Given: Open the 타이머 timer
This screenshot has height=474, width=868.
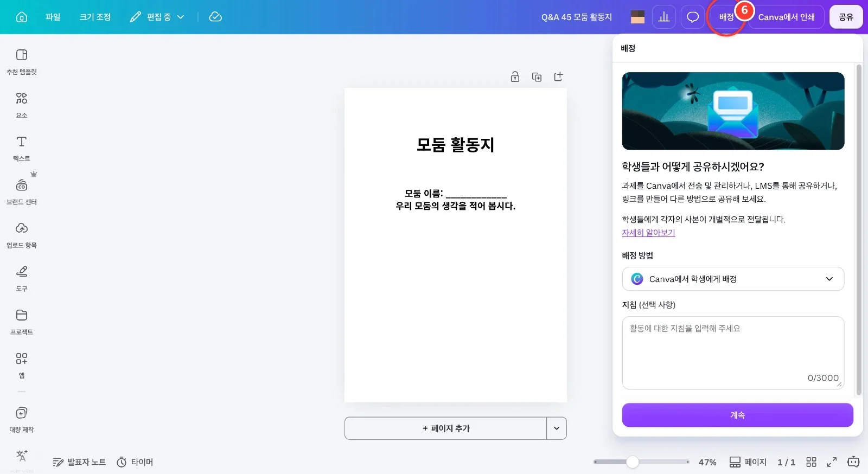Looking at the screenshot, I should coord(135,462).
